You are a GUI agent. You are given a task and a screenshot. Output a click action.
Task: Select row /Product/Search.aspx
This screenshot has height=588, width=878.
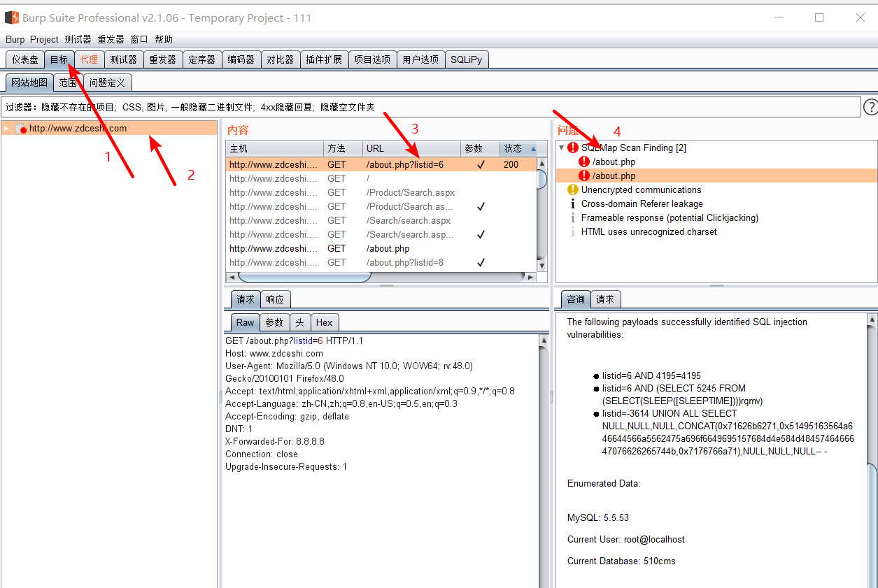(381, 192)
